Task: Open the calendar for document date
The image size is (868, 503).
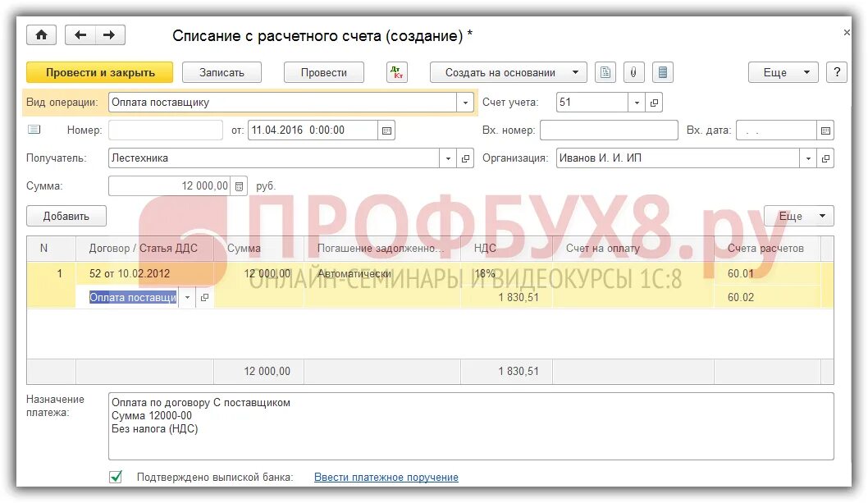Action: click(x=386, y=130)
